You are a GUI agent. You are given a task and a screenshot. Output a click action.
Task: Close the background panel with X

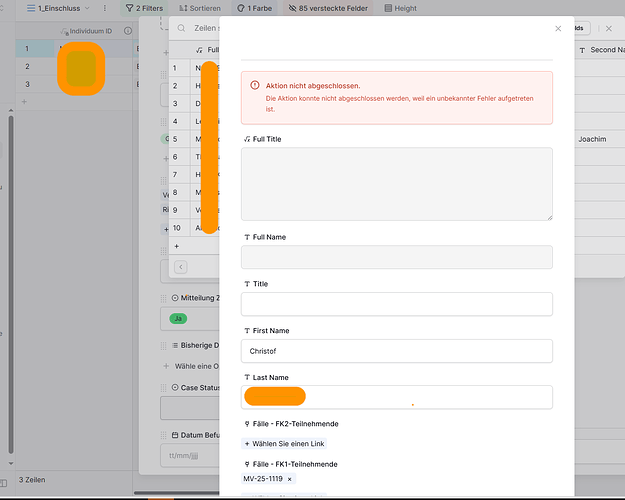608,29
